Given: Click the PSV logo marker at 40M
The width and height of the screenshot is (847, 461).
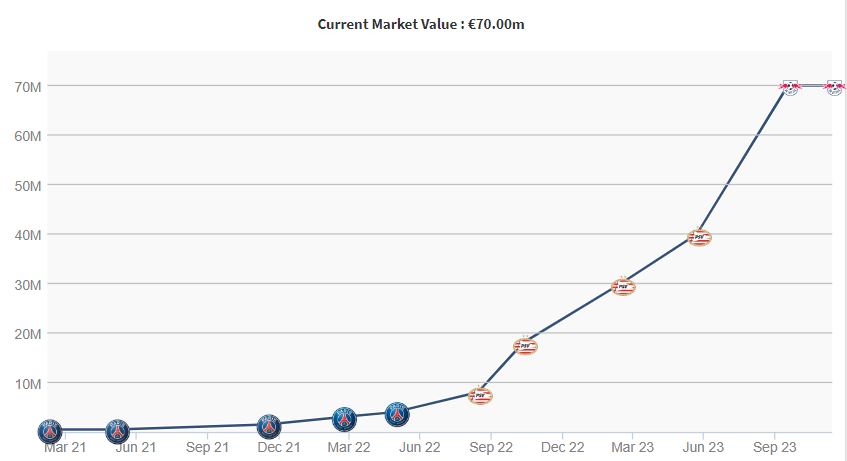Looking at the screenshot, I should [x=700, y=237].
